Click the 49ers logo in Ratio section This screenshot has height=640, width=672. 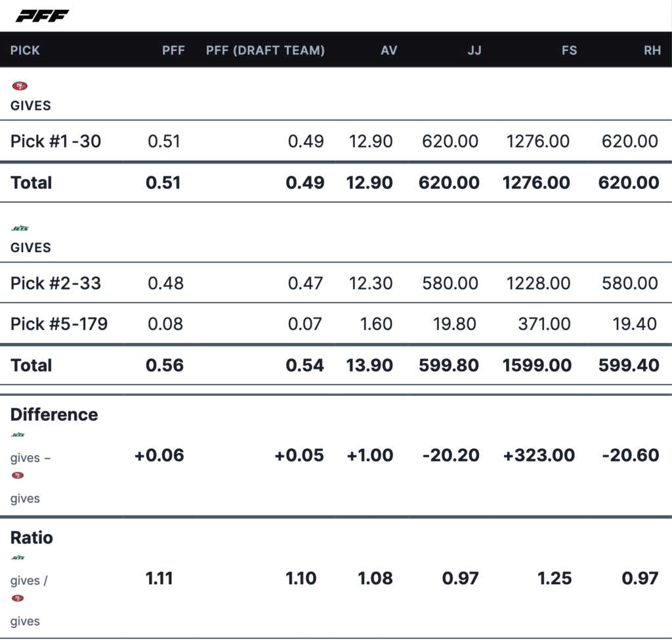[18, 598]
